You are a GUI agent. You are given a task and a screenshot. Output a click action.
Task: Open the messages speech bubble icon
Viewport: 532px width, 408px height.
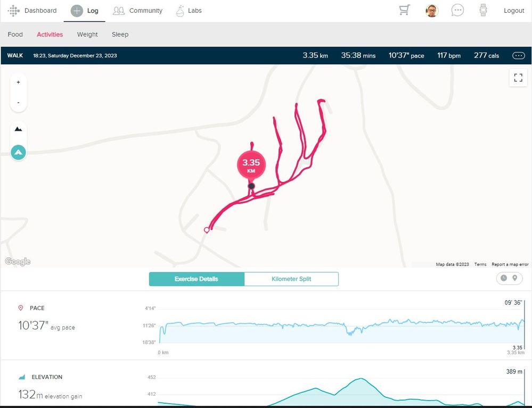(x=457, y=11)
